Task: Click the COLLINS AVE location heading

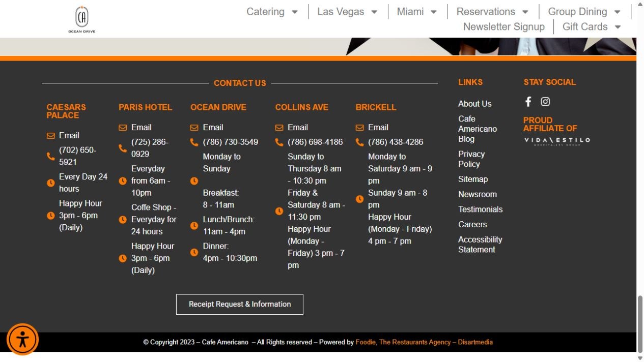Action: tap(302, 107)
